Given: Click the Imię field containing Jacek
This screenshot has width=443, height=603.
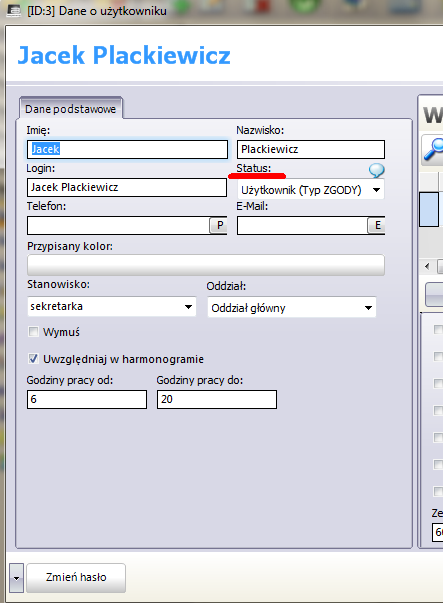Looking at the screenshot, I should (x=127, y=149).
